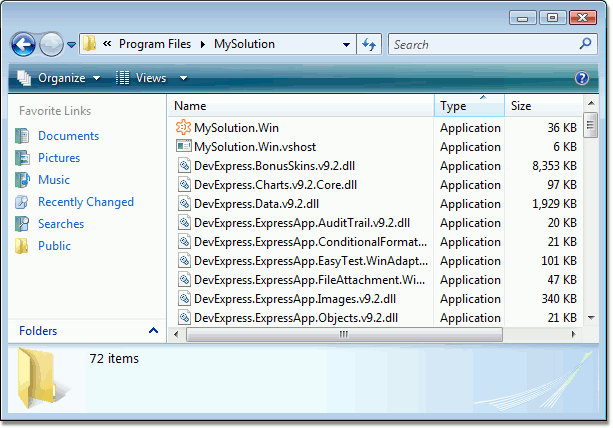Click DevExpress.ExpressApp.Images.v9.2.dll file icon
Image resolution: width=613 pixels, height=428 pixels.
(x=184, y=298)
